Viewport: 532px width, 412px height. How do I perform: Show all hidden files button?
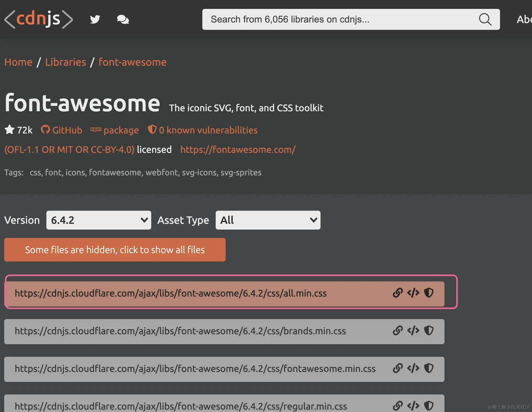pyautogui.click(x=115, y=250)
